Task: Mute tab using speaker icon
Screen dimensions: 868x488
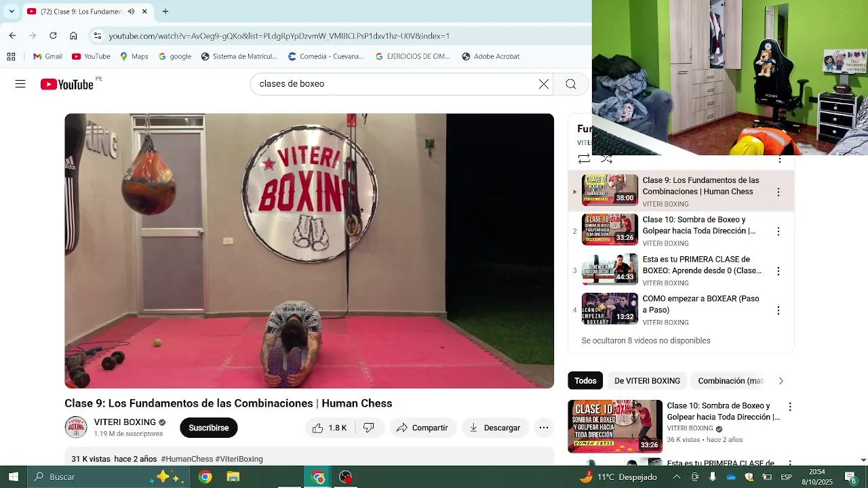Action: tap(131, 12)
